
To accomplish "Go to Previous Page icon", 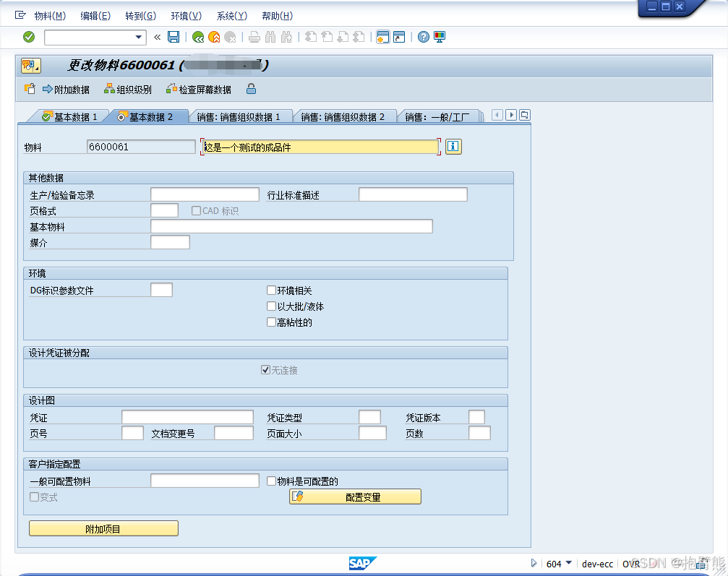I will 327,37.
